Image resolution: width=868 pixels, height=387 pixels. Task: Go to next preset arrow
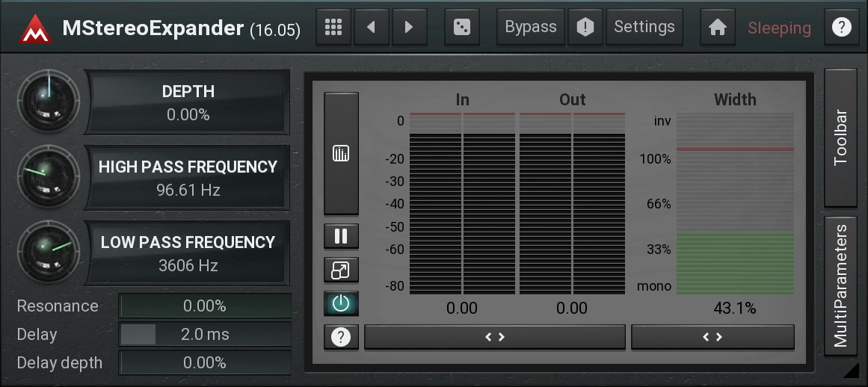pos(409,27)
